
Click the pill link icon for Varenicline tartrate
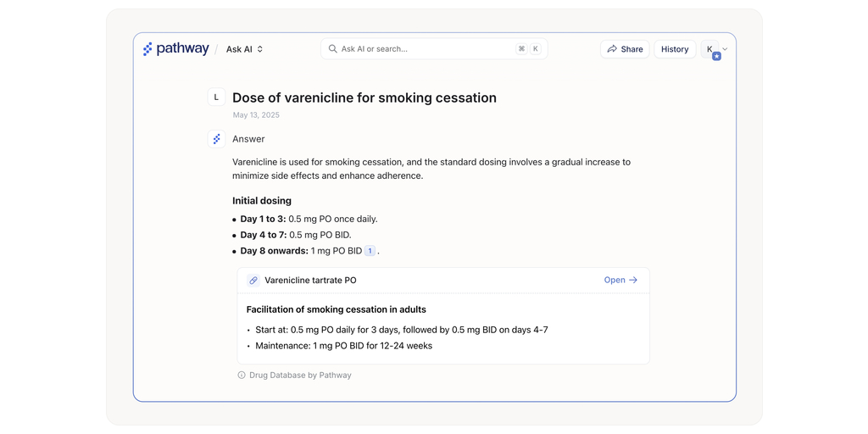253,281
